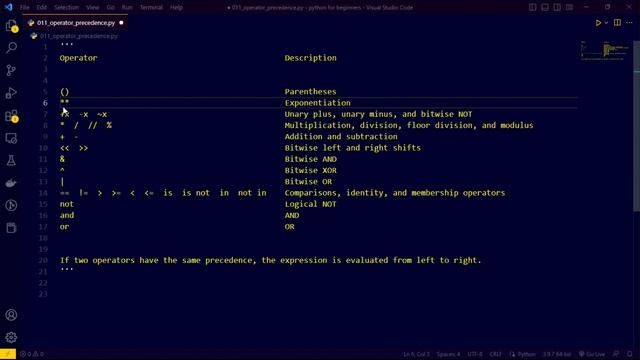Image resolution: width=640 pixels, height=360 pixels.
Task: Open the feedback icon in status bar
Action: (x=616, y=354)
